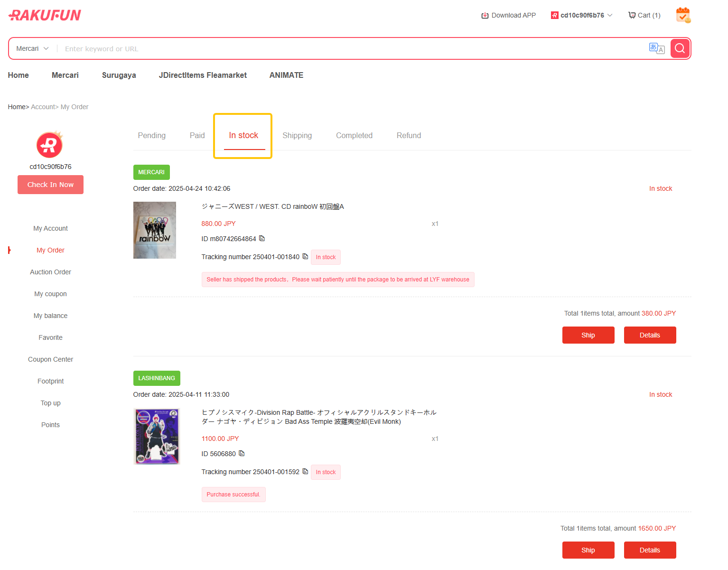Open My coupon in sidebar
Viewport: 728px width, 570px height.
point(50,294)
